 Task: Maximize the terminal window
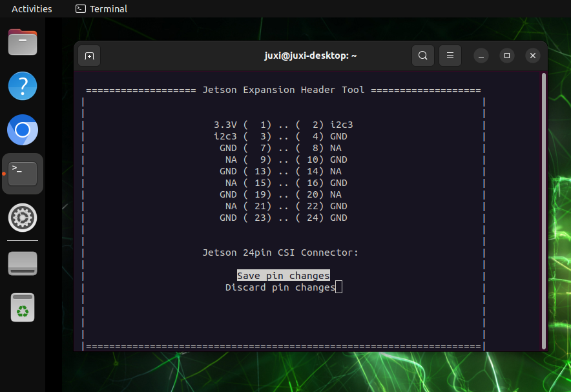click(x=507, y=56)
